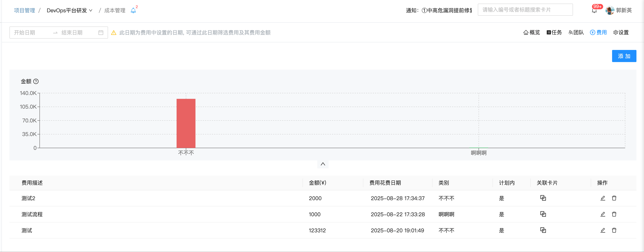The image size is (644, 252).
Task: Open linked card icon for 测试 row
Action: [543, 230]
